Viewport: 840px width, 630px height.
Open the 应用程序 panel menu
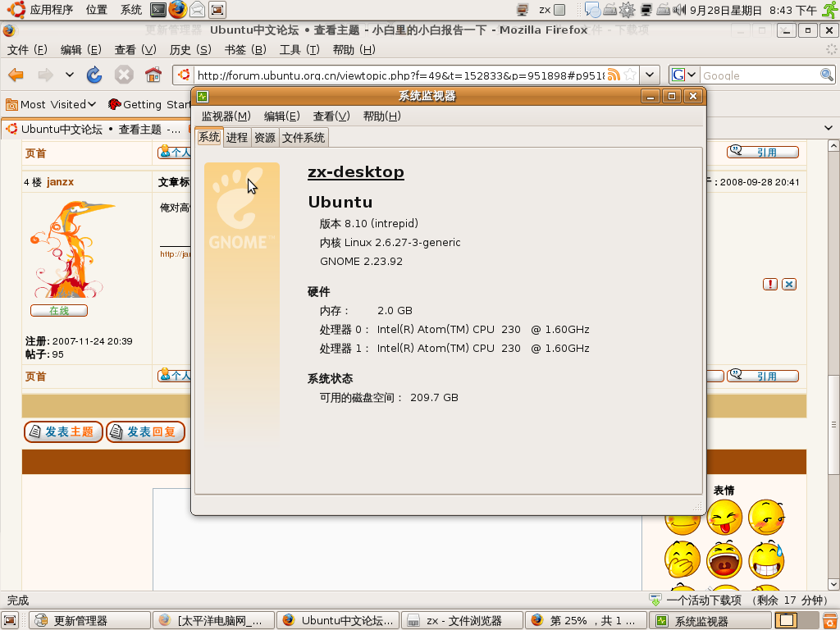52,10
